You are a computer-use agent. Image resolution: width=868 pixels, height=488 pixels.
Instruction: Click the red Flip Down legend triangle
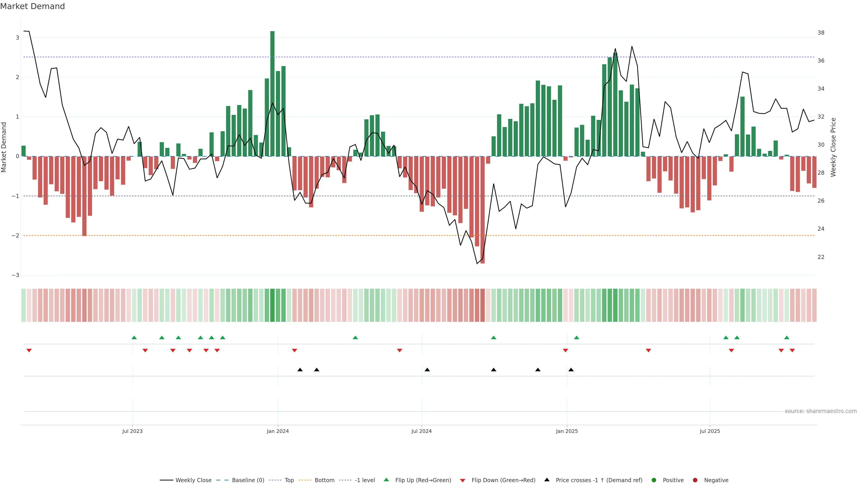(463, 480)
